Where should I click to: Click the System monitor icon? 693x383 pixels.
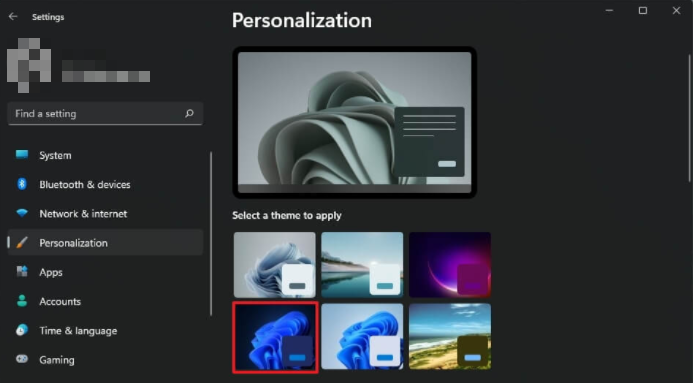pyautogui.click(x=22, y=155)
